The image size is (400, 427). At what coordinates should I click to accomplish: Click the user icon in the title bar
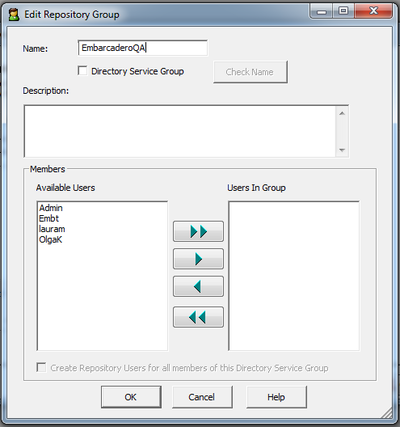(x=14, y=15)
